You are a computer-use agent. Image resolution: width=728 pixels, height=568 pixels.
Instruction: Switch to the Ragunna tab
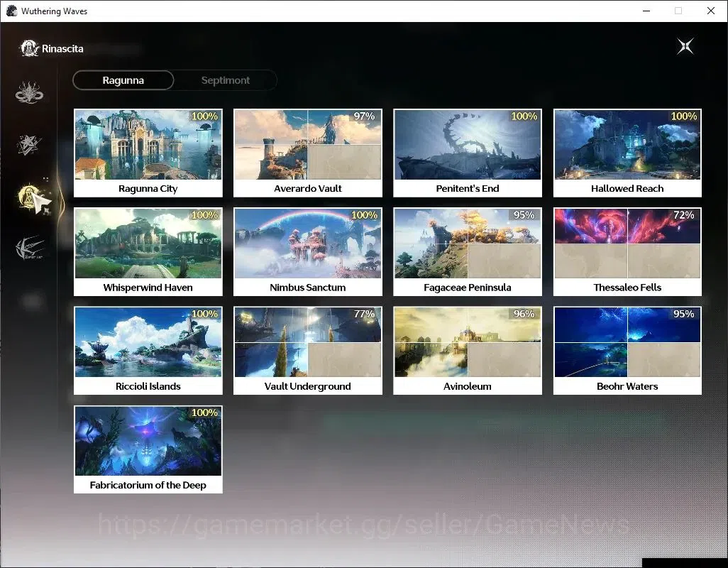point(123,80)
